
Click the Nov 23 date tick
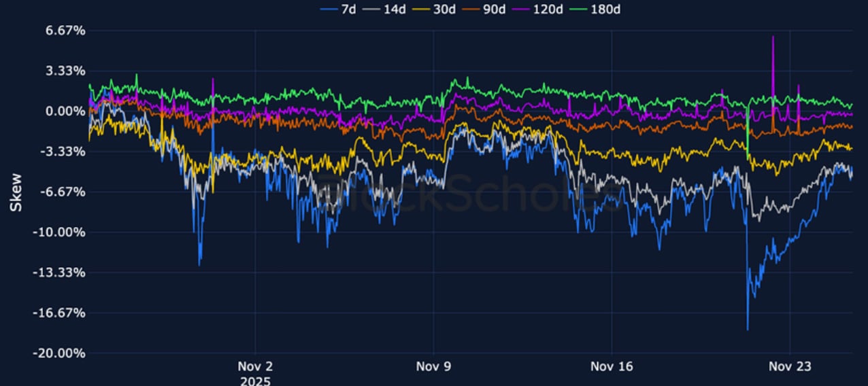(790, 367)
